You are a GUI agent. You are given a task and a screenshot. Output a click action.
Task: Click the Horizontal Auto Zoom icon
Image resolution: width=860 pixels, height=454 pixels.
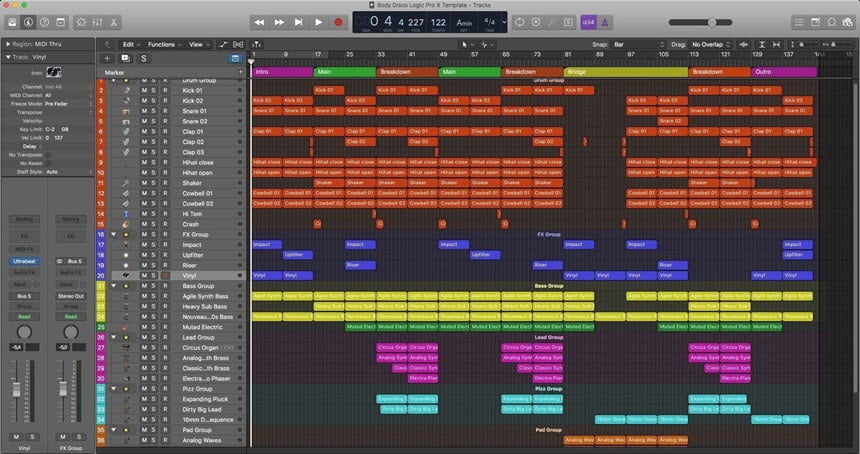[777, 44]
